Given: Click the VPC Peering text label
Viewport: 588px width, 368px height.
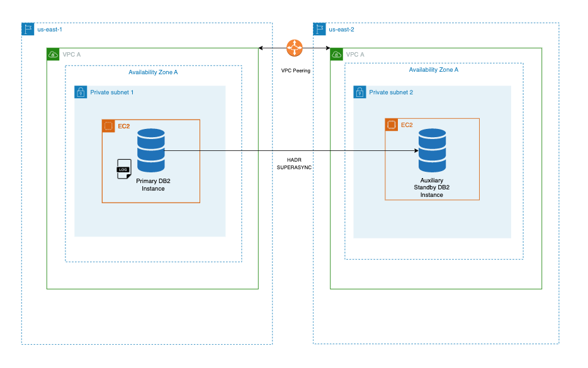Looking at the screenshot, I should 294,70.
